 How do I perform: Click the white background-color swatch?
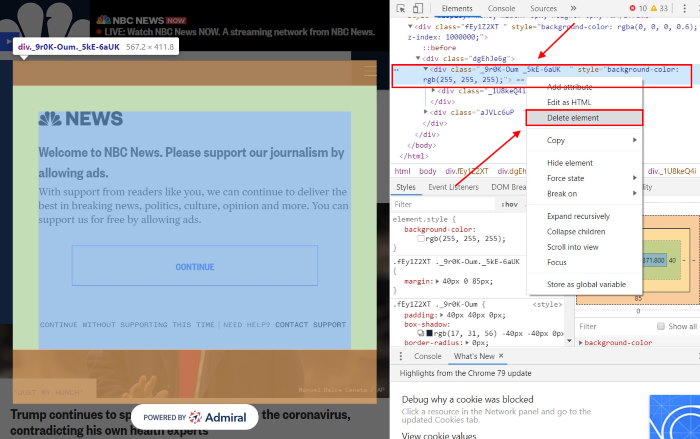(421, 238)
